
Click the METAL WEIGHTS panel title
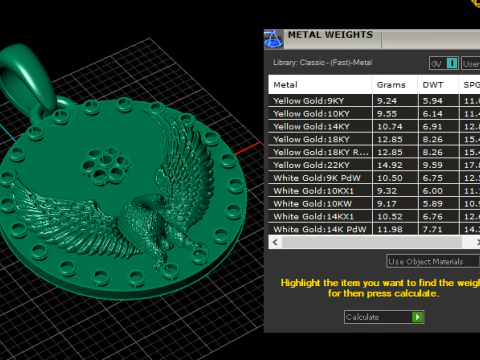pyautogui.click(x=330, y=35)
